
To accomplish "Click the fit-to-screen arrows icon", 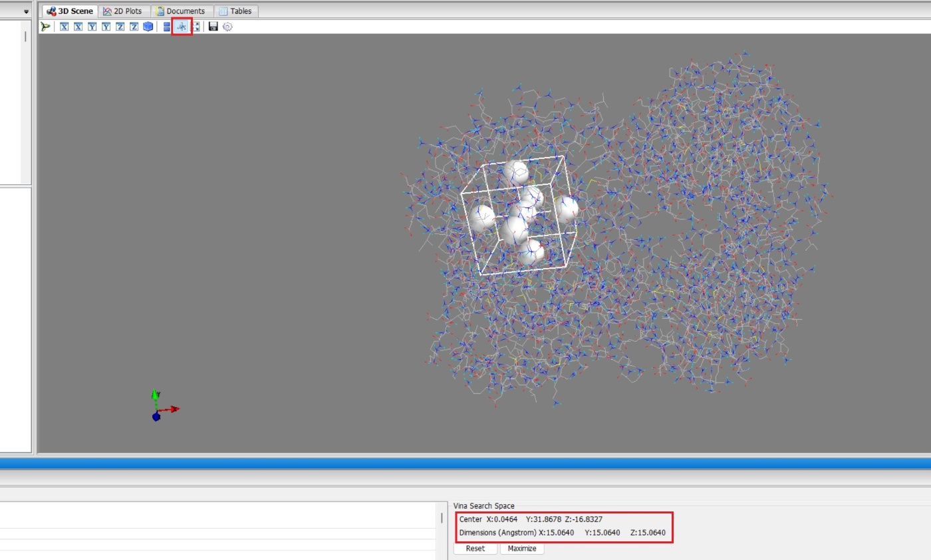I will click(x=196, y=27).
